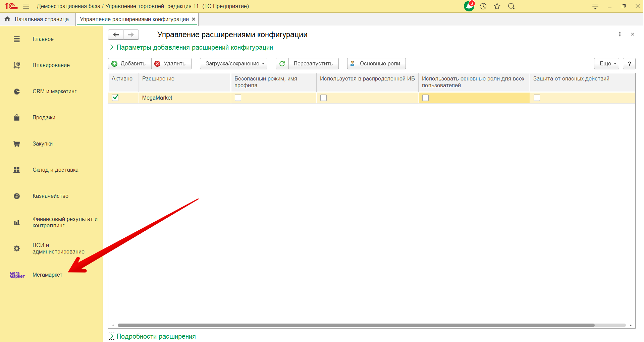Open the Склад и доставка section
Image resolution: width=644 pixels, height=342 pixels.
55,170
